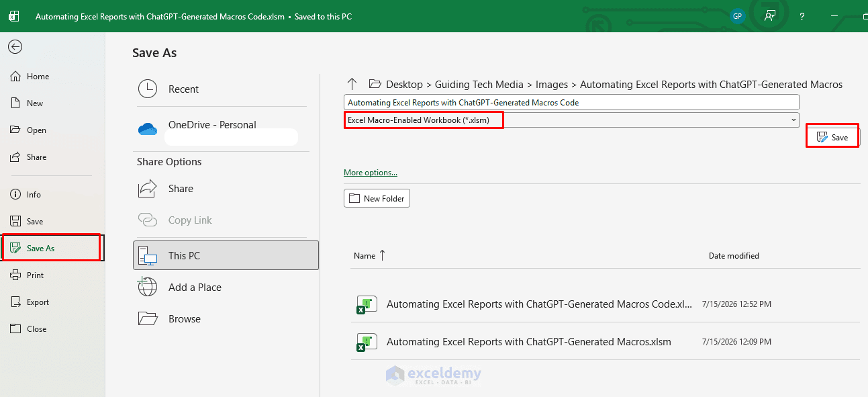The height and width of the screenshot is (397, 868).
Task: Click Browse to open file dialog
Action: pyautogui.click(x=222, y=319)
